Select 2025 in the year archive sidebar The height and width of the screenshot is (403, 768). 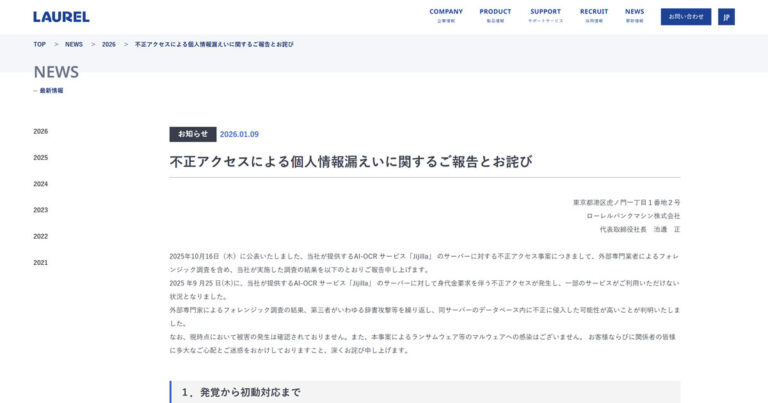point(41,158)
